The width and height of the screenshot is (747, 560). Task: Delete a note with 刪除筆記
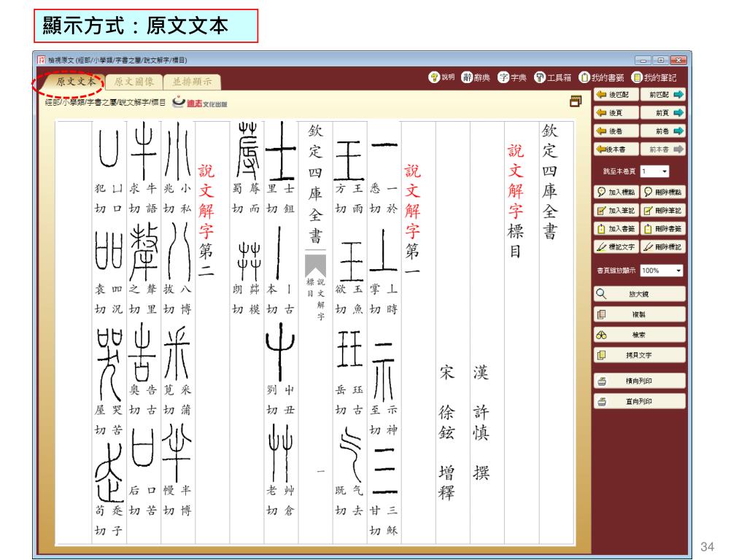tap(663, 211)
